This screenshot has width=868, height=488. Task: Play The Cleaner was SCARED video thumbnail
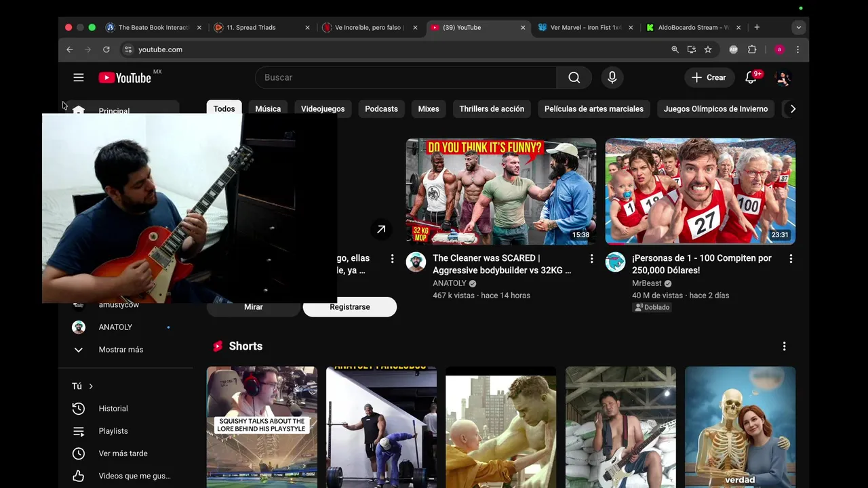(501, 191)
